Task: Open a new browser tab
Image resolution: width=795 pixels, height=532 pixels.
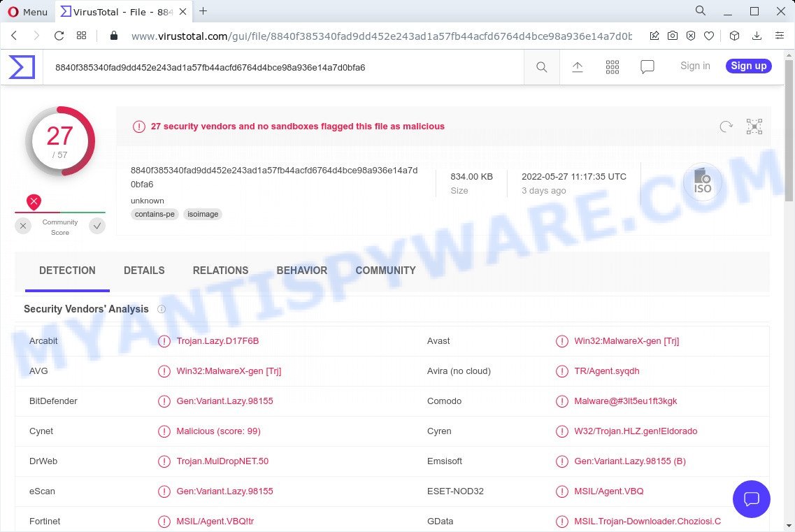Action: click(x=203, y=11)
